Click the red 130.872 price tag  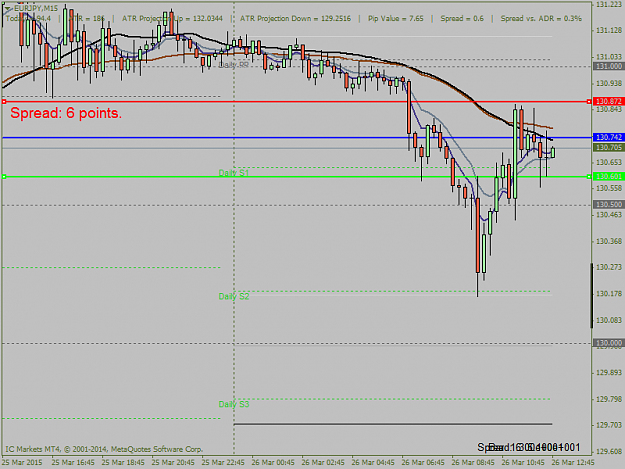[608, 102]
